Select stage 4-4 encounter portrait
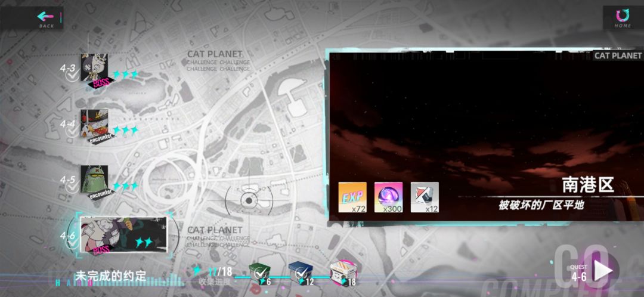Viewport: 644px width, 297px height. [x=94, y=123]
